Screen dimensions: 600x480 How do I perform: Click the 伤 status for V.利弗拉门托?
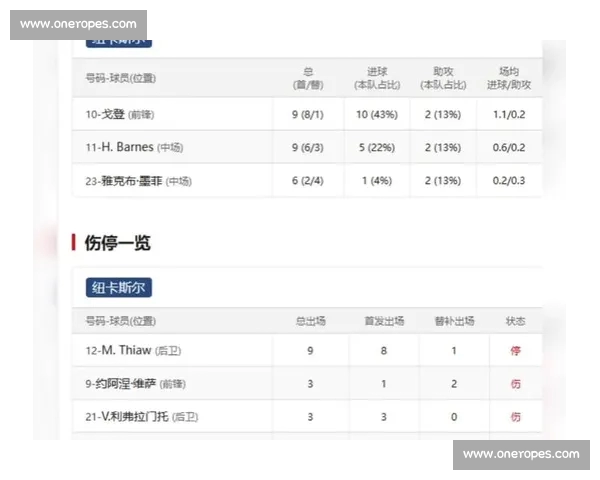click(515, 417)
